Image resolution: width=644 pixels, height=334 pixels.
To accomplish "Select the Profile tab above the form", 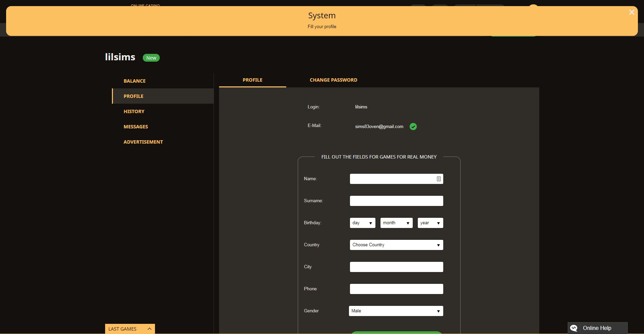I will click(x=253, y=80).
